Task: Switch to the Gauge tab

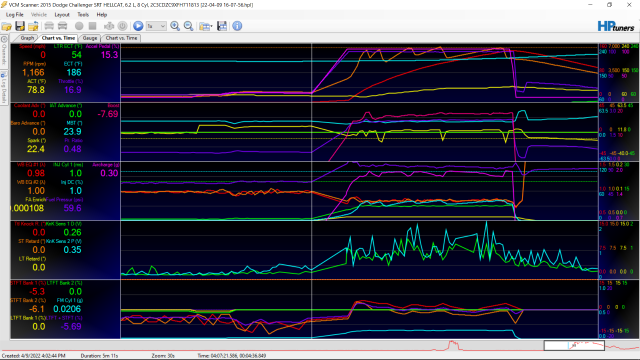Action: click(90, 38)
